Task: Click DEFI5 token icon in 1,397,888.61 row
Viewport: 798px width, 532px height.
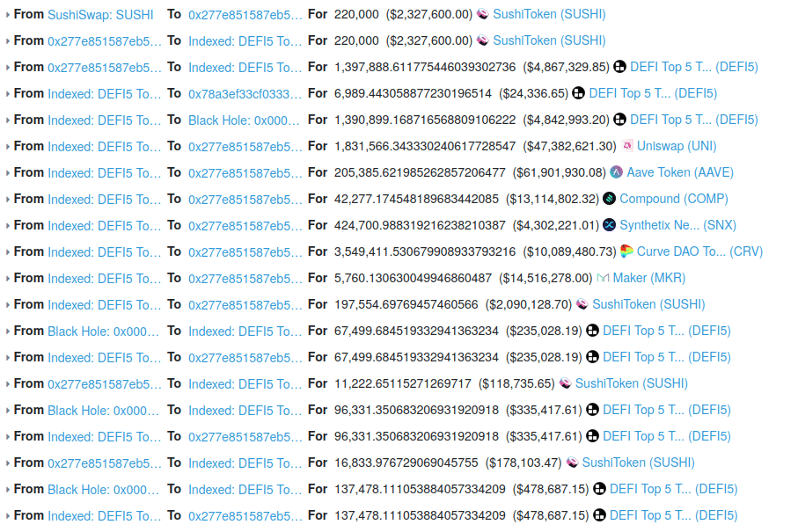Action: (619, 67)
